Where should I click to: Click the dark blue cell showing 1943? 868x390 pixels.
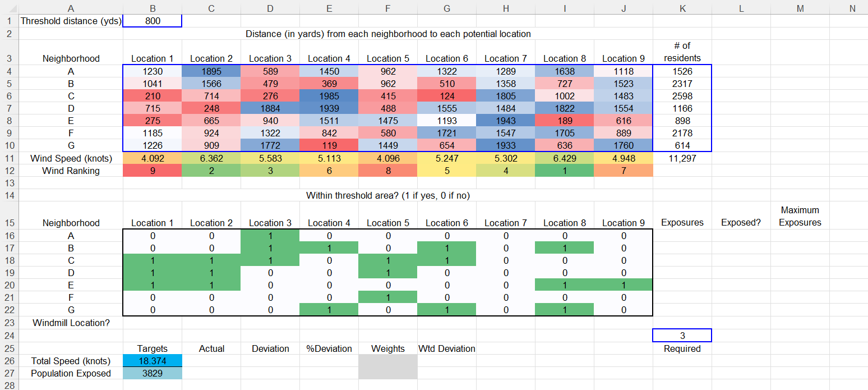pyautogui.click(x=506, y=121)
